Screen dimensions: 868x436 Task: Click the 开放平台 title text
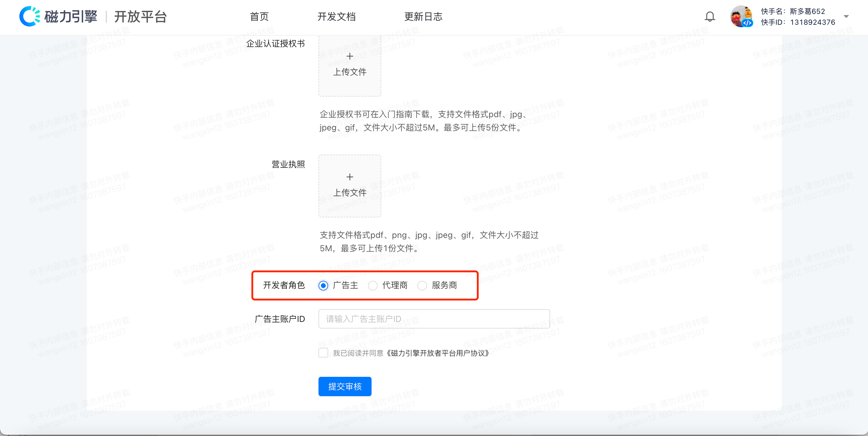141,16
